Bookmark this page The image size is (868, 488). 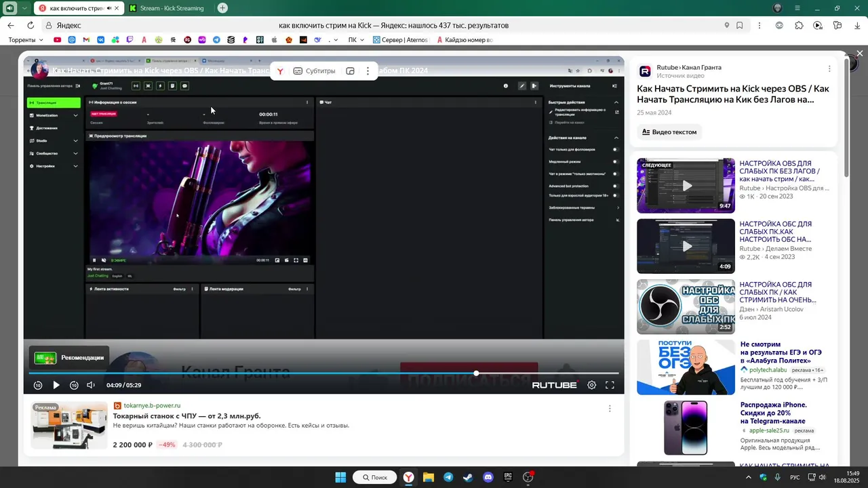739,26
